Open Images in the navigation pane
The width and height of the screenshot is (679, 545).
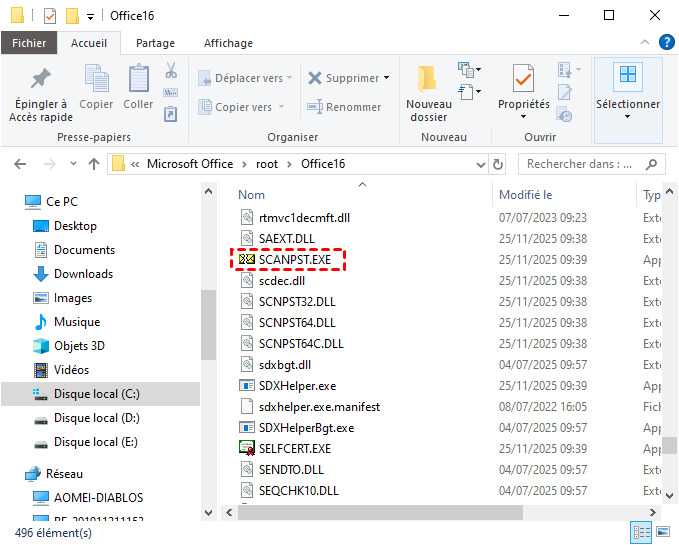[x=63, y=298]
